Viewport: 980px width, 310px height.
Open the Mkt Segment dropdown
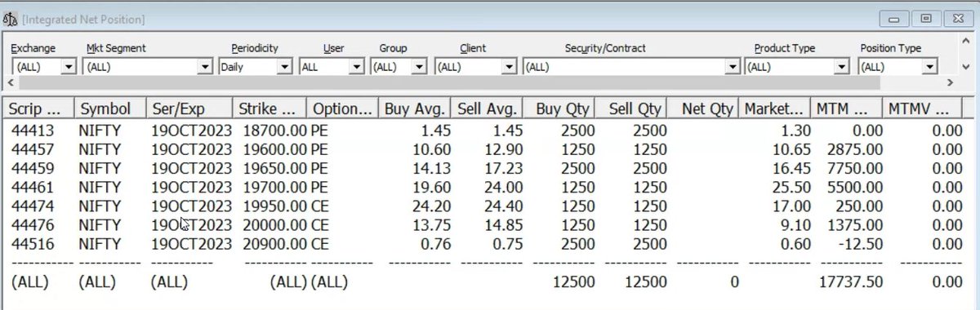click(x=207, y=67)
